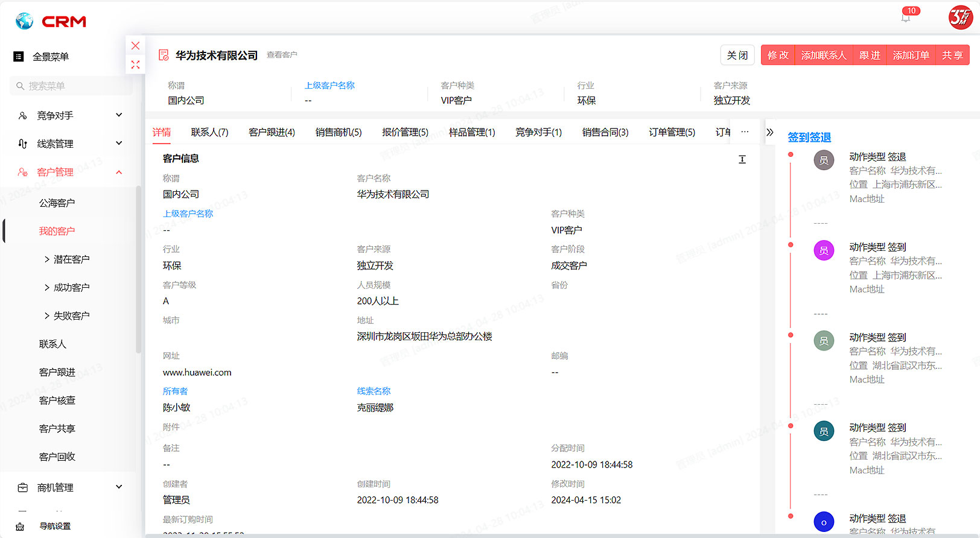The width and height of the screenshot is (980, 538).
Task: Expand the 商机管理 menu chevron
Action: click(x=119, y=487)
